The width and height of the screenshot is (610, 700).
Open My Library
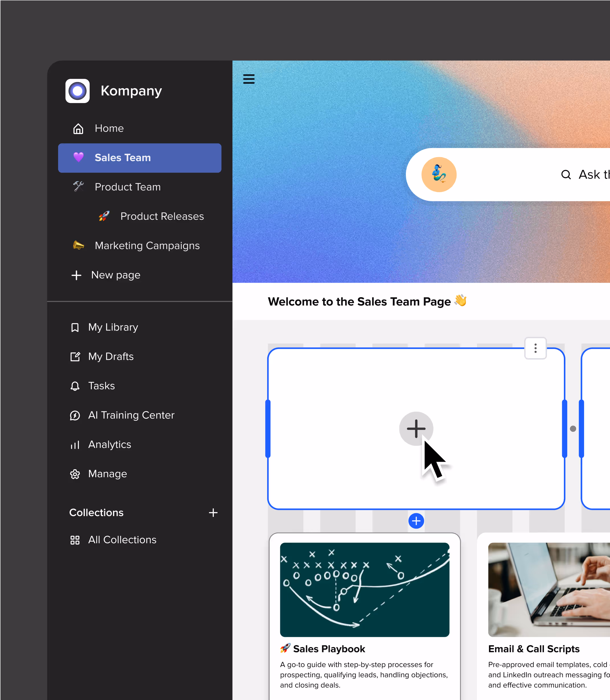[x=113, y=327]
